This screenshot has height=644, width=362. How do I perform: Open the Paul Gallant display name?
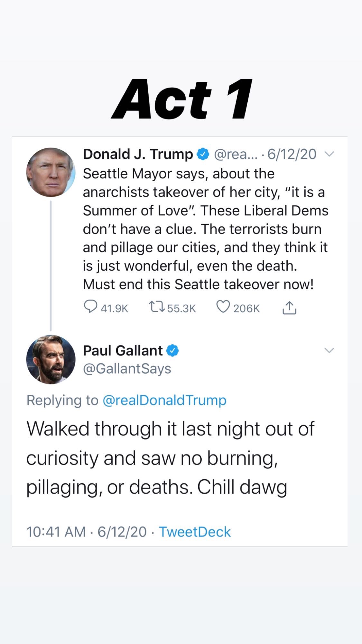click(123, 351)
